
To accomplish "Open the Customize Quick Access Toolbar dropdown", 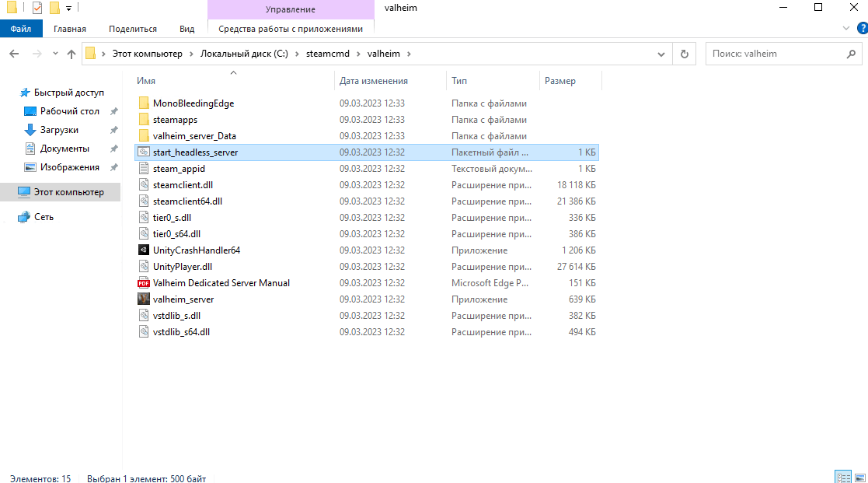I will coord(68,9).
